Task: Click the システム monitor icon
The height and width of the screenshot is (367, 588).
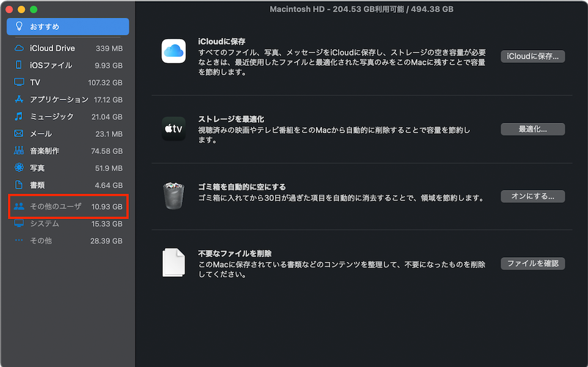Action: (19, 223)
